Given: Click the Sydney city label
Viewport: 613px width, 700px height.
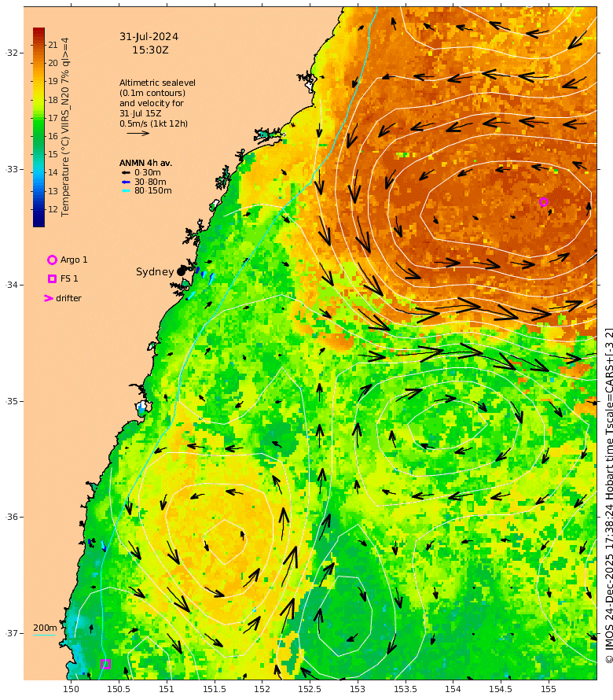Looking at the screenshot, I should tap(155, 271).
